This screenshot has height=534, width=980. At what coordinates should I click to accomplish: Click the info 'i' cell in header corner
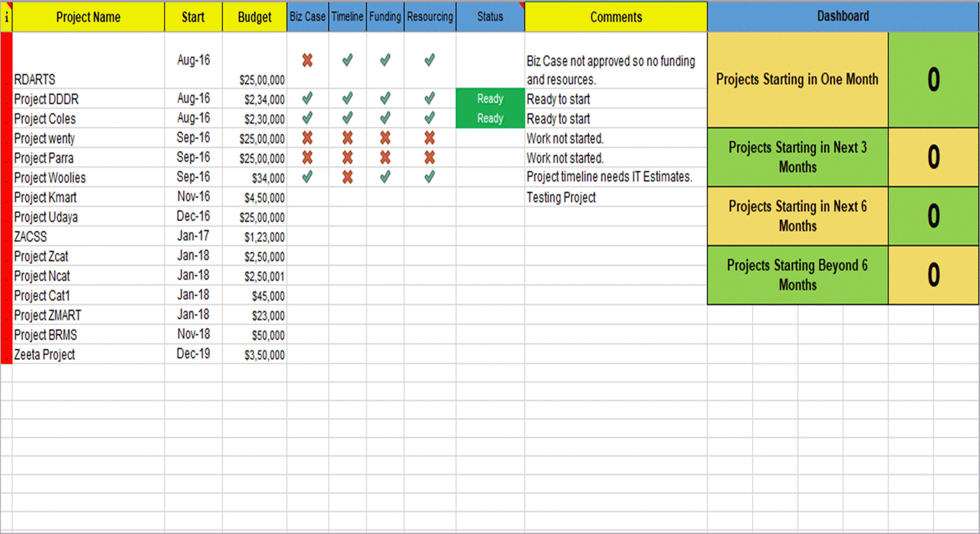pos(7,17)
